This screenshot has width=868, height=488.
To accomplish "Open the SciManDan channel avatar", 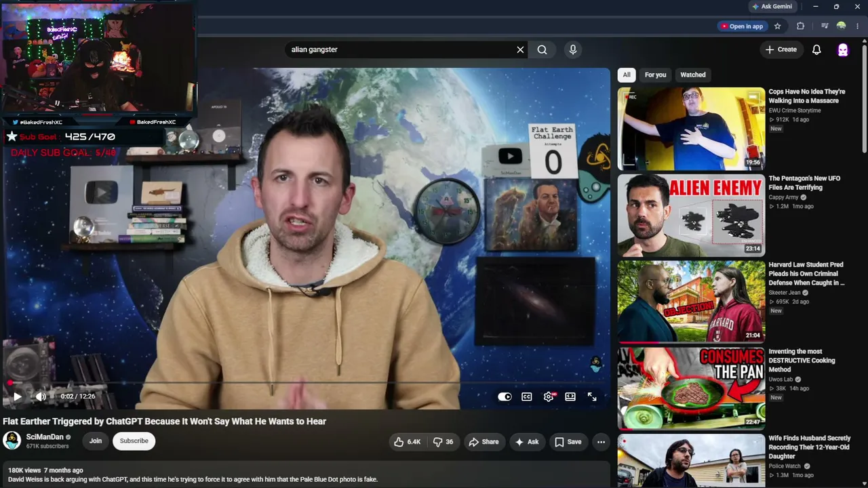I will pos(12,441).
